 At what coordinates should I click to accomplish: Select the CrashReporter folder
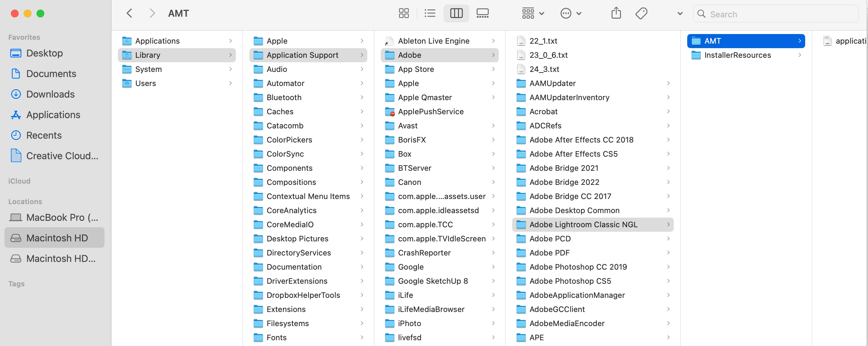pos(439,253)
